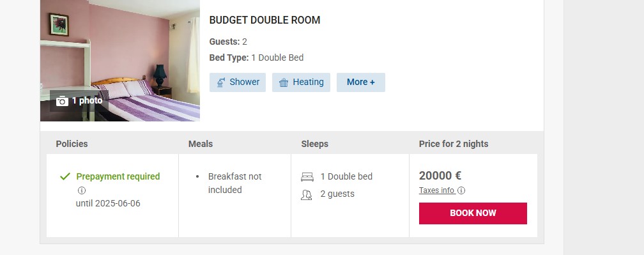Click the shower head icon

point(221,82)
